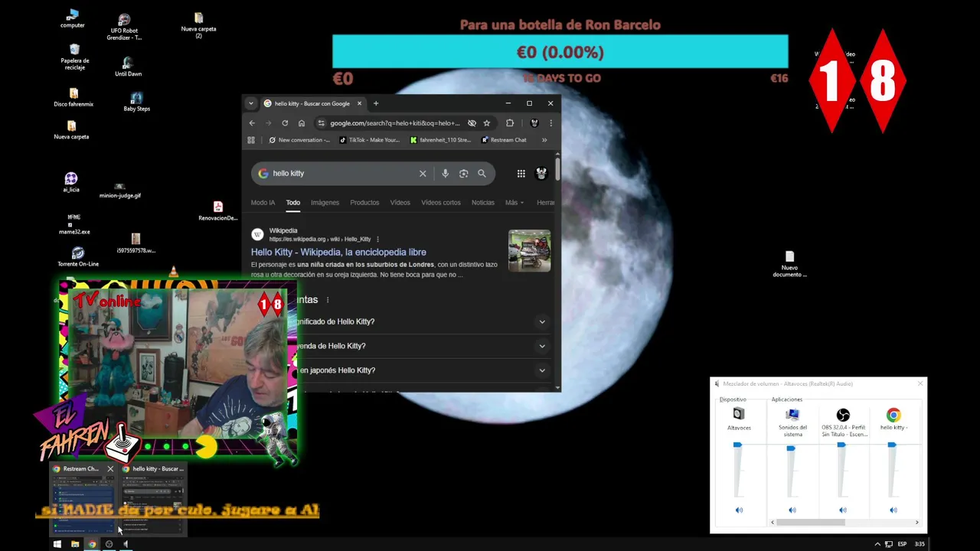The image size is (980, 551).
Task: Start Google voice search microphone
Action: pyautogui.click(x=445, y=174)
